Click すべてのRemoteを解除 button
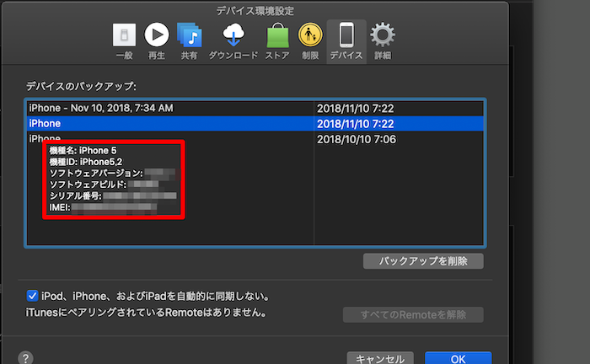This screenshot has width=590, height=364. click(413, 315)
